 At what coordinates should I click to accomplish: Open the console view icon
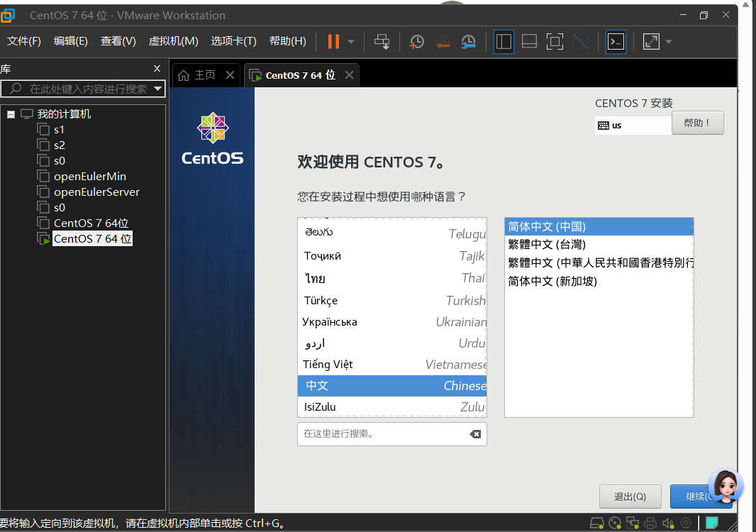[x=616, y=41]
